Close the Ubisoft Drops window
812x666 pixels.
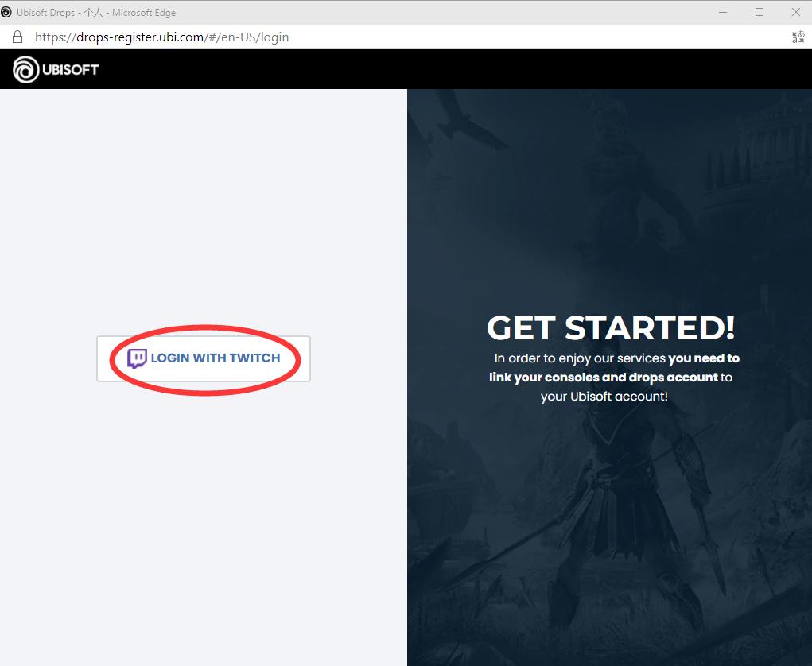tap(795, 13)
